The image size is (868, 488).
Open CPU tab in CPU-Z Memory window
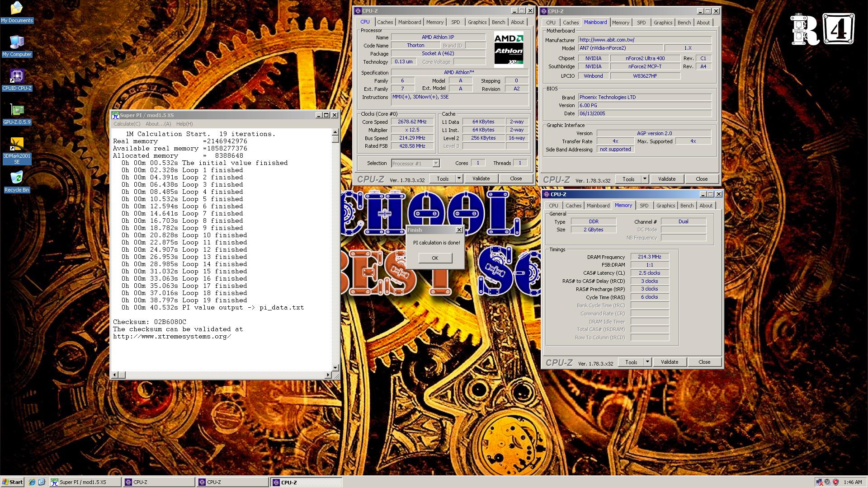[553, 206]
